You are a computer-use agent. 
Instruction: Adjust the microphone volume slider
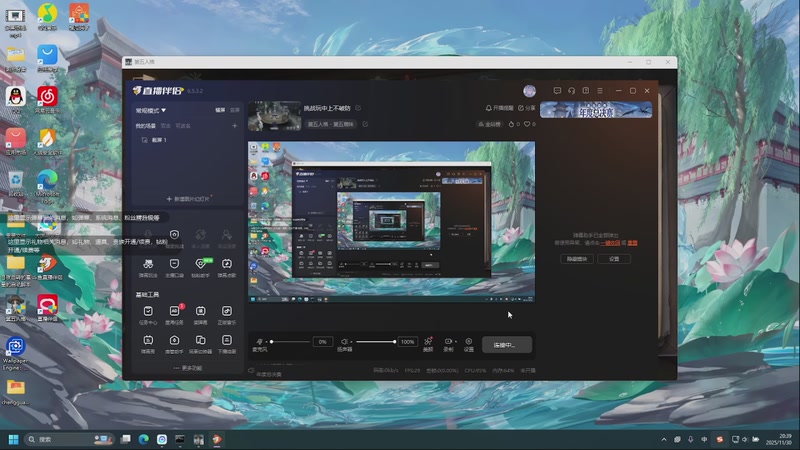(290, 341)
